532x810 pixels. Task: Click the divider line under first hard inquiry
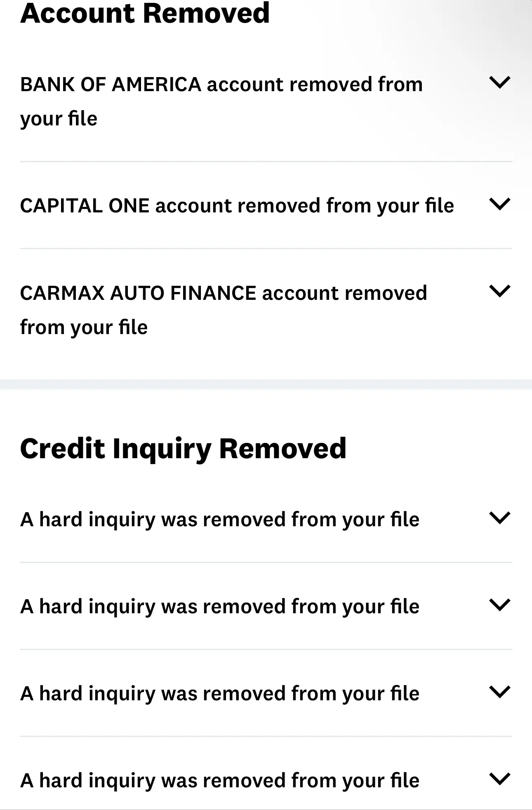266,562
